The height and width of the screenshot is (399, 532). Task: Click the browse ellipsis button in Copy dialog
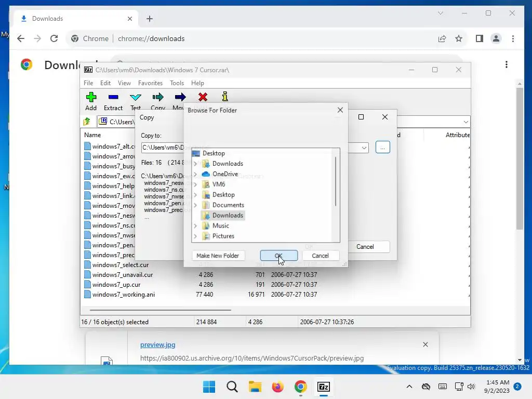(382, 147)
